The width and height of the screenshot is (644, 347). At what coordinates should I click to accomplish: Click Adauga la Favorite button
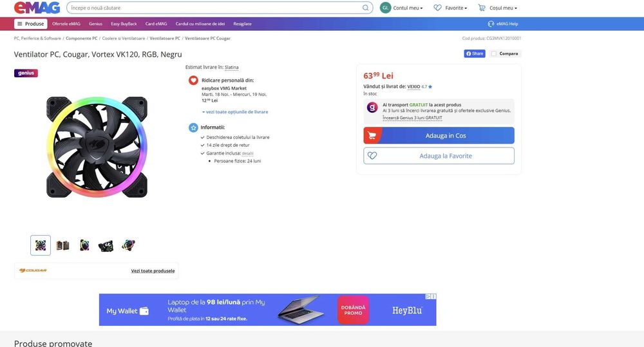coord(439,156)
